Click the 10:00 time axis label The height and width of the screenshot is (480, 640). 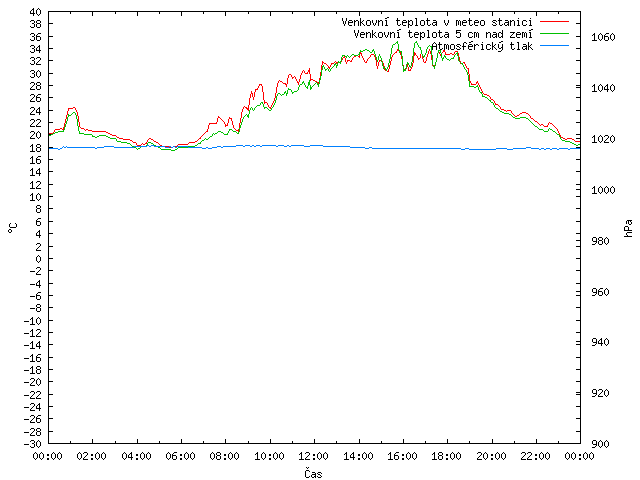(x=269, y=456)
